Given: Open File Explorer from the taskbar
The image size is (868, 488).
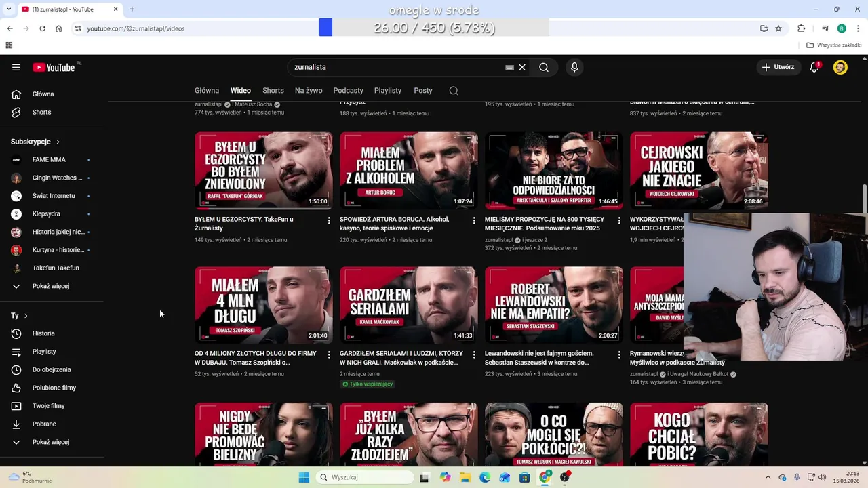Looking at the screenshot, I should [465, 477].
